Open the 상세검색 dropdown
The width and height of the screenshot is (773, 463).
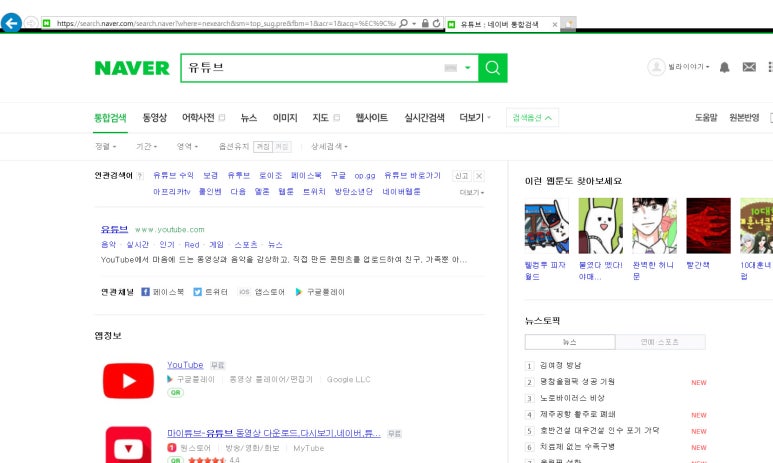coord(329,146)
